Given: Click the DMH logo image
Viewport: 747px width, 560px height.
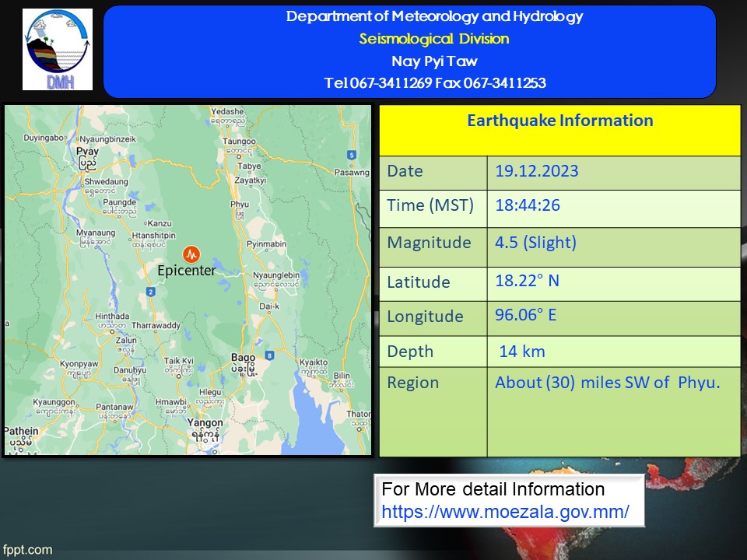Looking at the screenshot, I should point(58,49).
